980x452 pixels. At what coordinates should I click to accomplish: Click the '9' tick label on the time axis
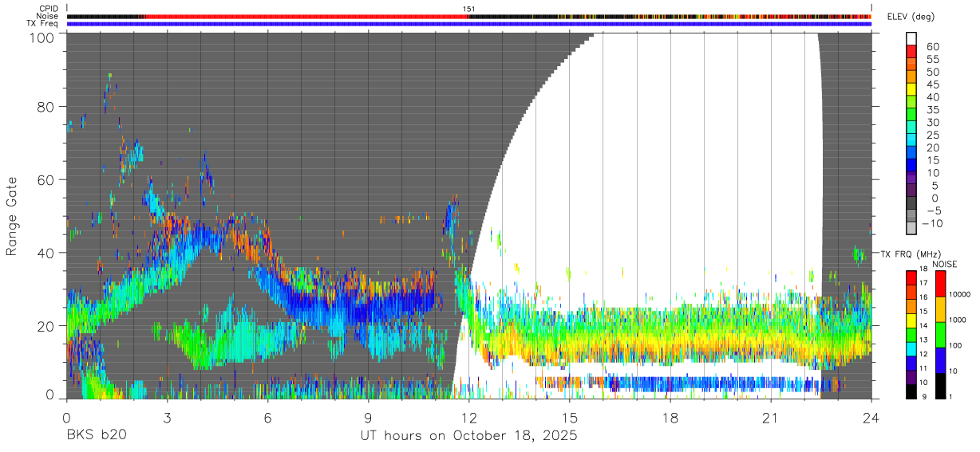click(368, 418)
